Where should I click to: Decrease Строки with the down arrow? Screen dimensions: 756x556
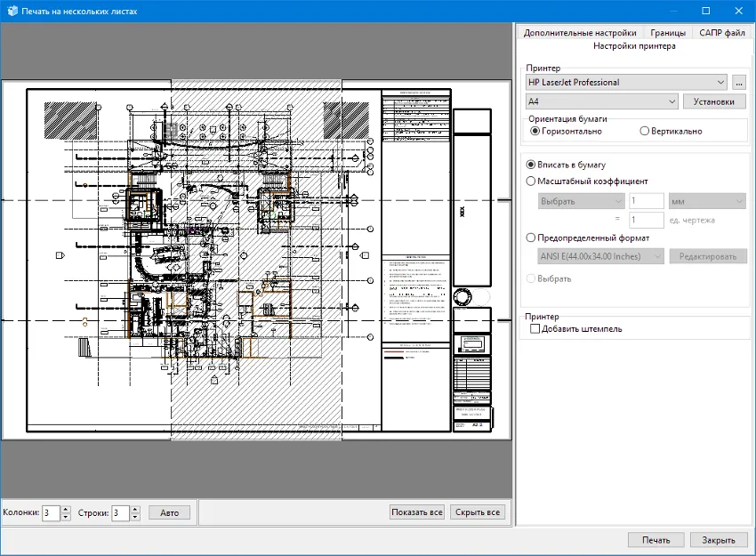pos(135,517)
